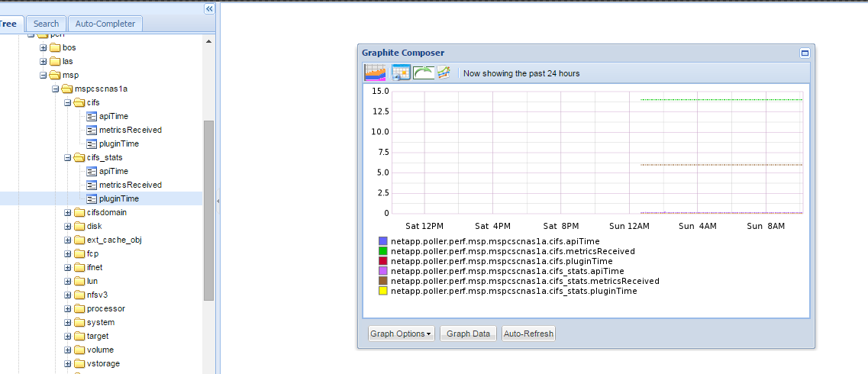The height and width of the screenshot is (374, 868).
Task: Click the stacked area graph toolbar icon
Action: (x=375, y=73)
